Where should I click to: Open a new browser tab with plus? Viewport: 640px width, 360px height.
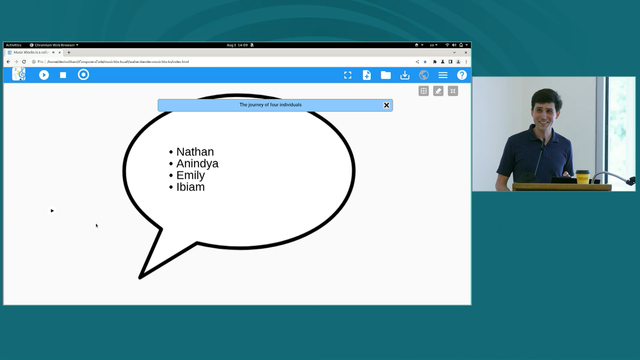(x=69, y=52)
